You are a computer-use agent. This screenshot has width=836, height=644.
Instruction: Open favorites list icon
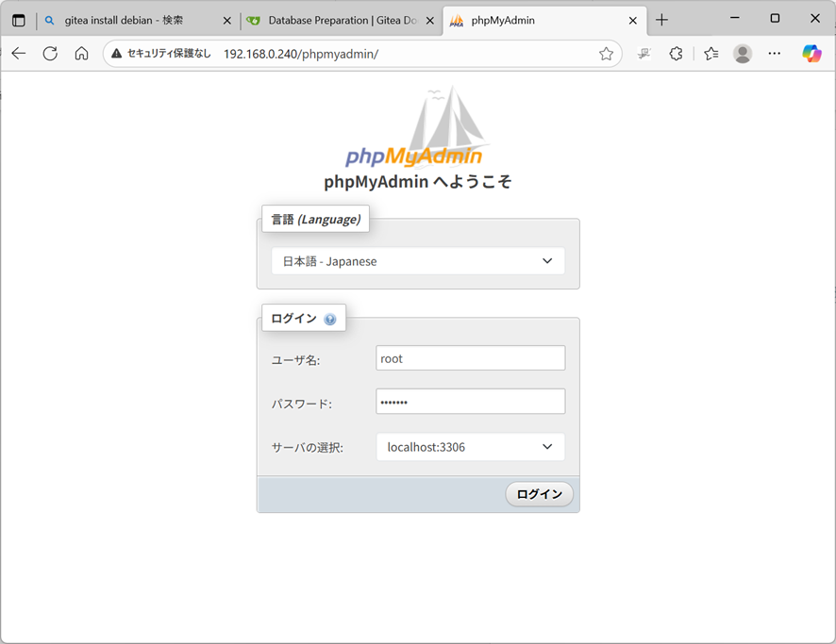(x=711, y=53)
